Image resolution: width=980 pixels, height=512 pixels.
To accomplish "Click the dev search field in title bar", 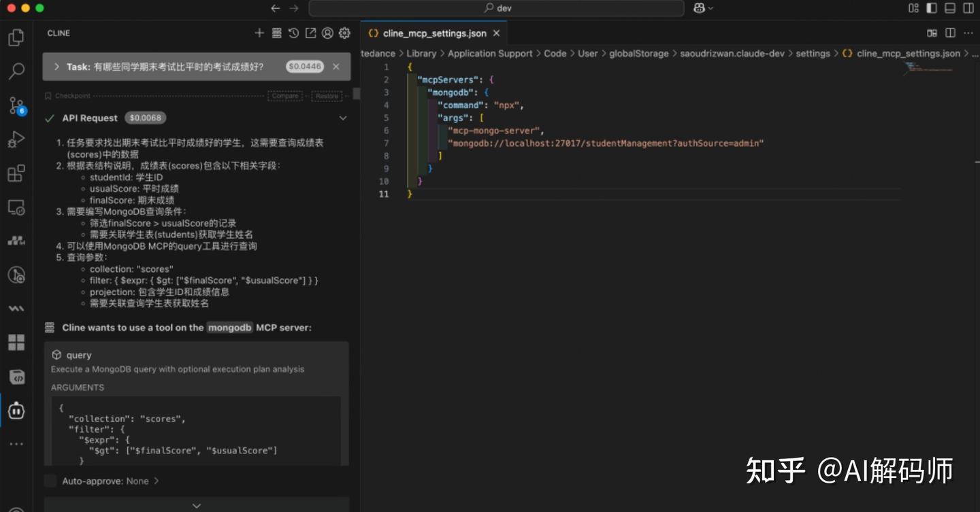I will tap(497, 7).
